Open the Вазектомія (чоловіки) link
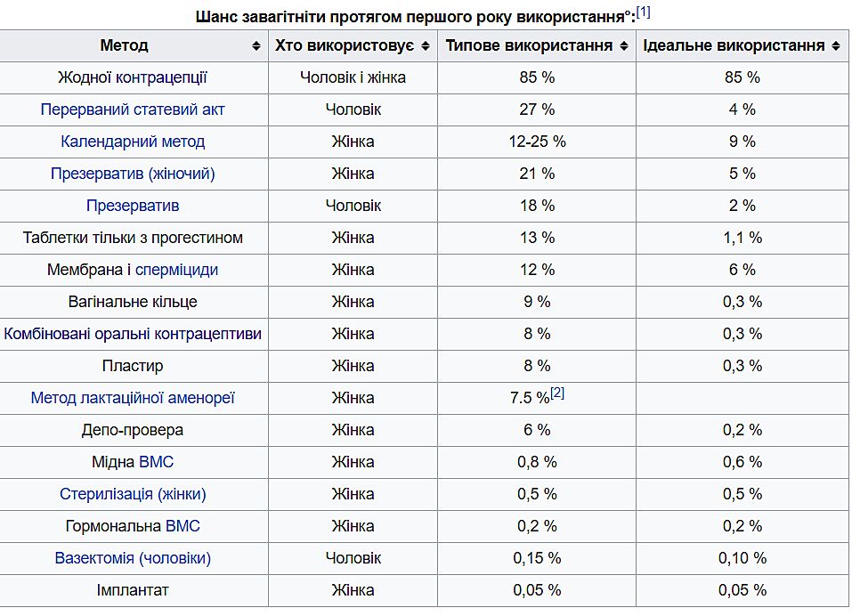Screen dimensions: 852x616 coord(133,558)
